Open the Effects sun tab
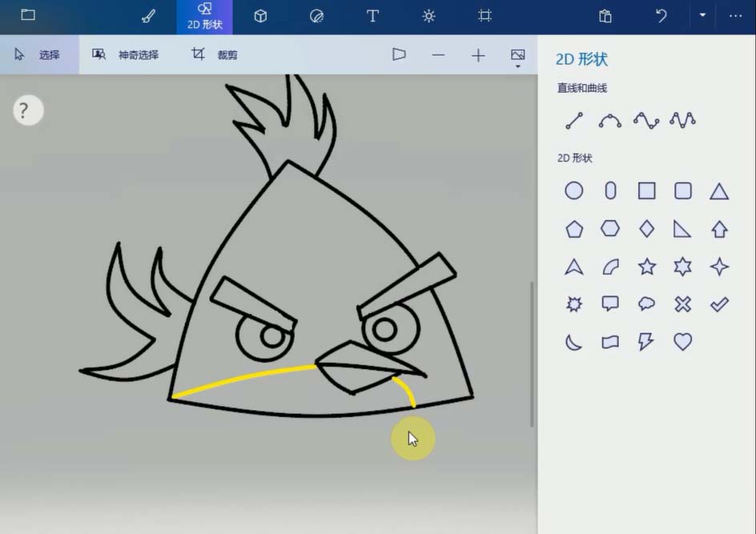 point(428,16)
